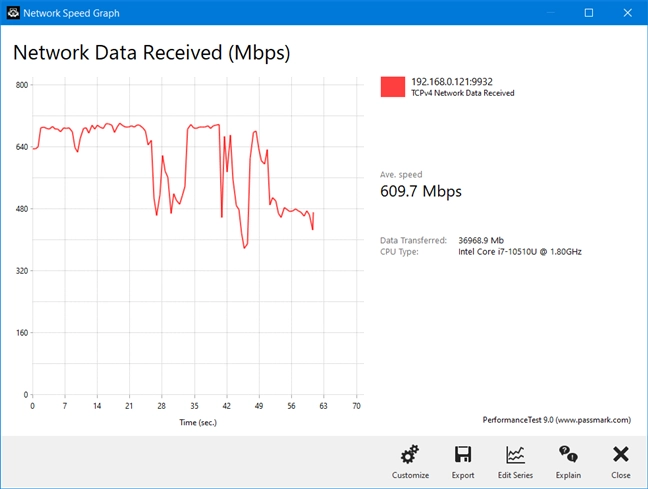
Task: Click the Network Speed Graph window title
Action: pyautogui.click(x=71, y=13)
